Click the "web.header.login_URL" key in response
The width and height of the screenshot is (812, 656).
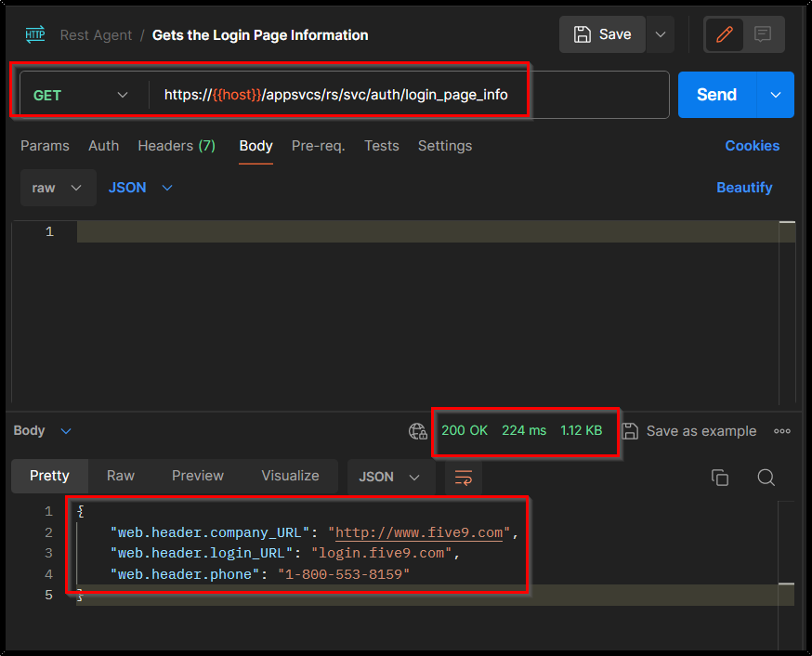[x=202, y=554]
